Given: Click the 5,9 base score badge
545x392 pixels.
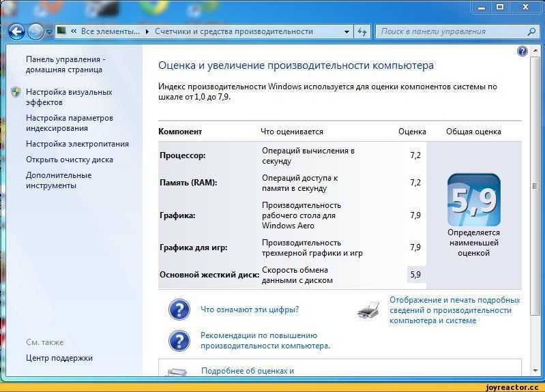Looking at the screenshot, I should (474, 200).
